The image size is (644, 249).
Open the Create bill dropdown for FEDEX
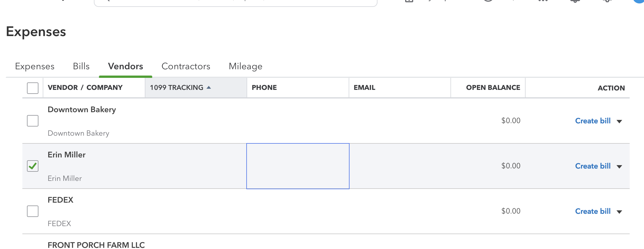click(x=620, y=211)
